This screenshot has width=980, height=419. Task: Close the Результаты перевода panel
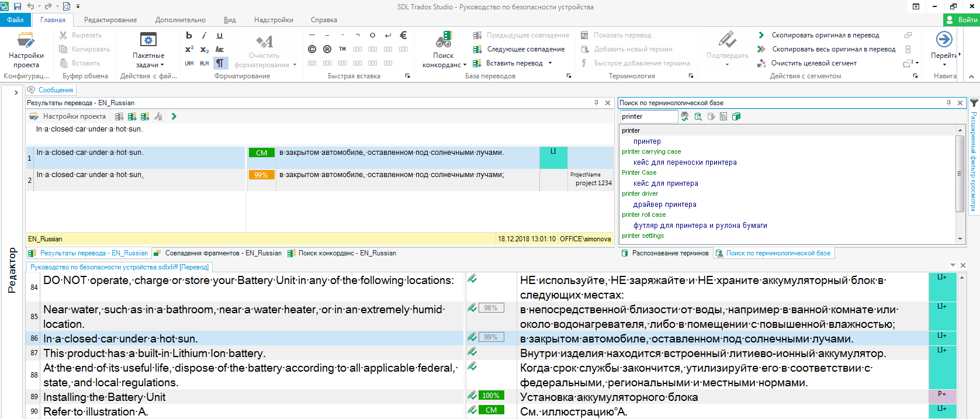tap(608, 103)
